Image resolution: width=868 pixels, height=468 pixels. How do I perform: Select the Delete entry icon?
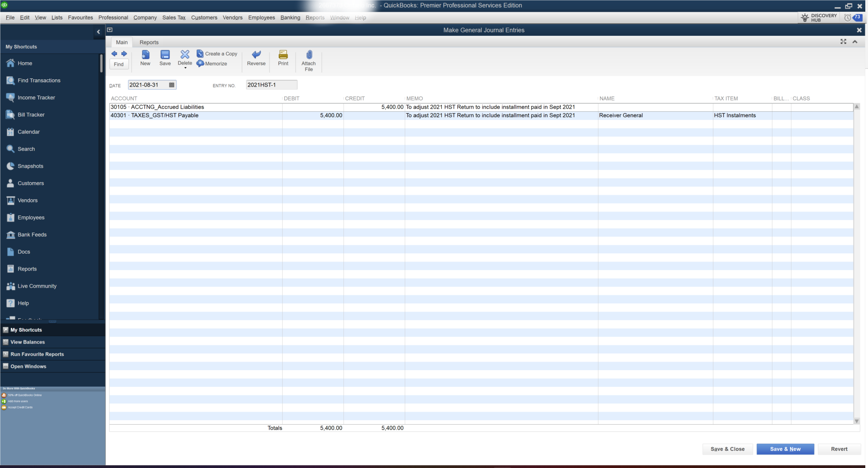pos(185,55)
